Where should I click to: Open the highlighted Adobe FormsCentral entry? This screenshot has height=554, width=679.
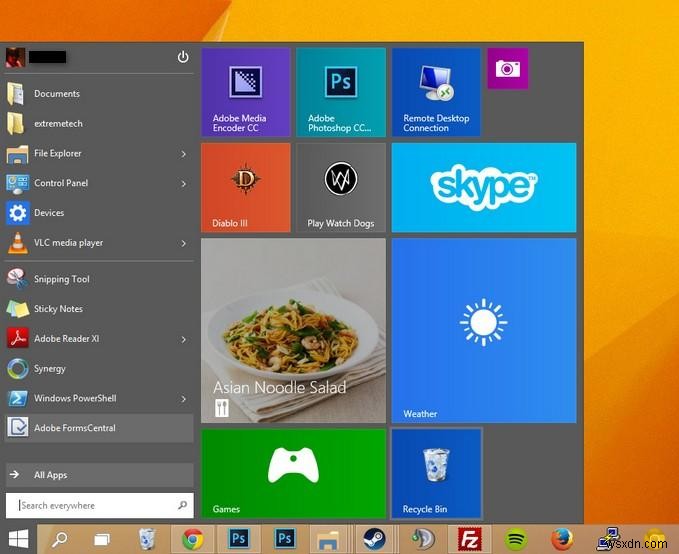click(x=99, y=428)
